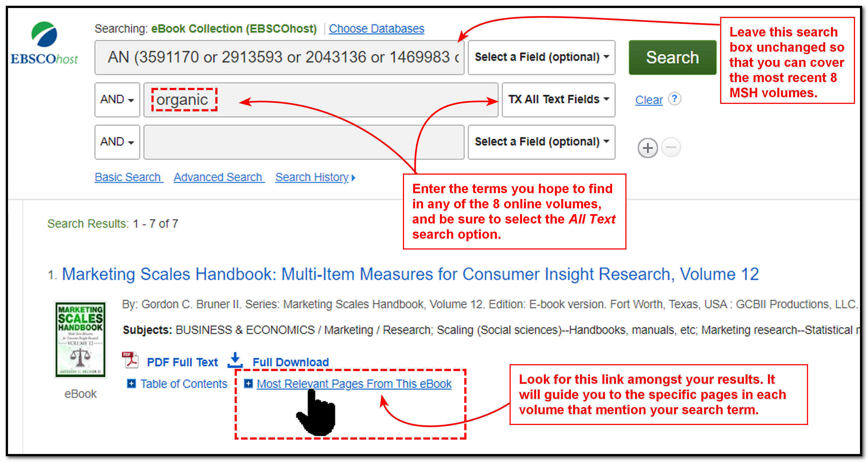
Task: Expand Most Relevant Pages plus icon
Action: click(248, 383)
